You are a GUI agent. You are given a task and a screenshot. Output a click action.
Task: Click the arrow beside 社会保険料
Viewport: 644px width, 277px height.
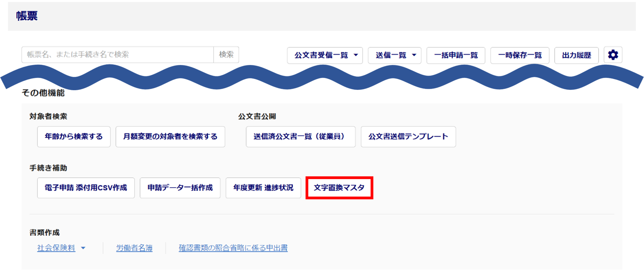point(83,248)
